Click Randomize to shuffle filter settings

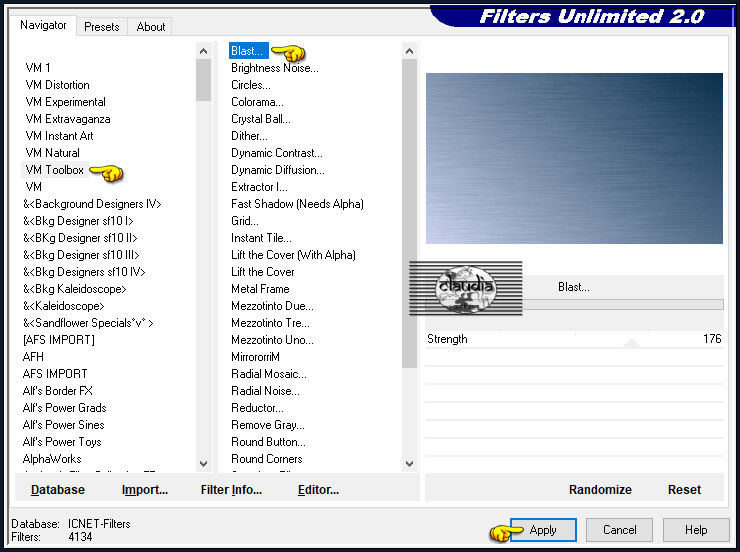(x=600, y=490)
